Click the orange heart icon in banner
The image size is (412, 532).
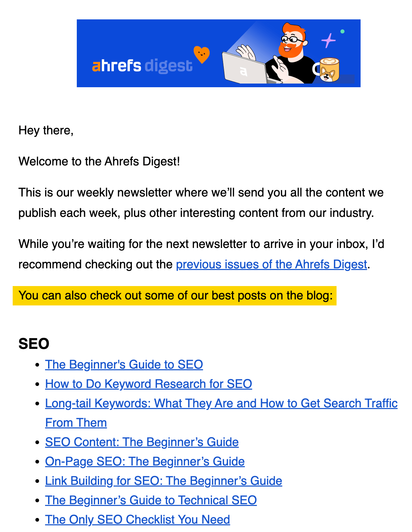(202, 55)
